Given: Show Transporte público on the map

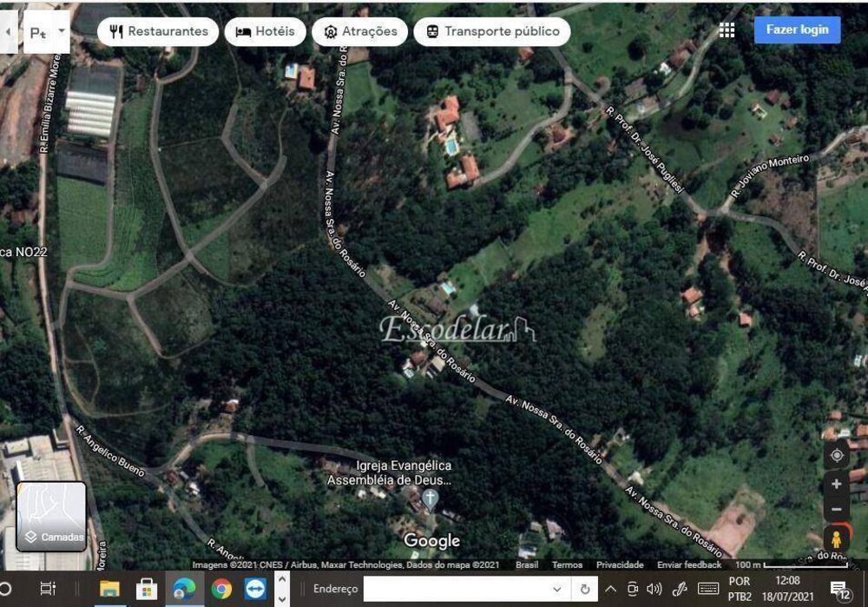Looking at the screenshot, I should 492,31.
